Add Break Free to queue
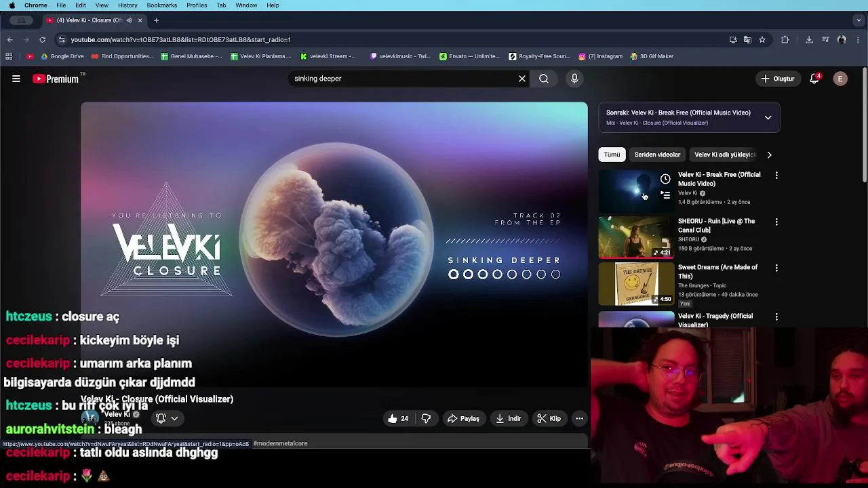The image size is (868, 488). tap(665, 195)
